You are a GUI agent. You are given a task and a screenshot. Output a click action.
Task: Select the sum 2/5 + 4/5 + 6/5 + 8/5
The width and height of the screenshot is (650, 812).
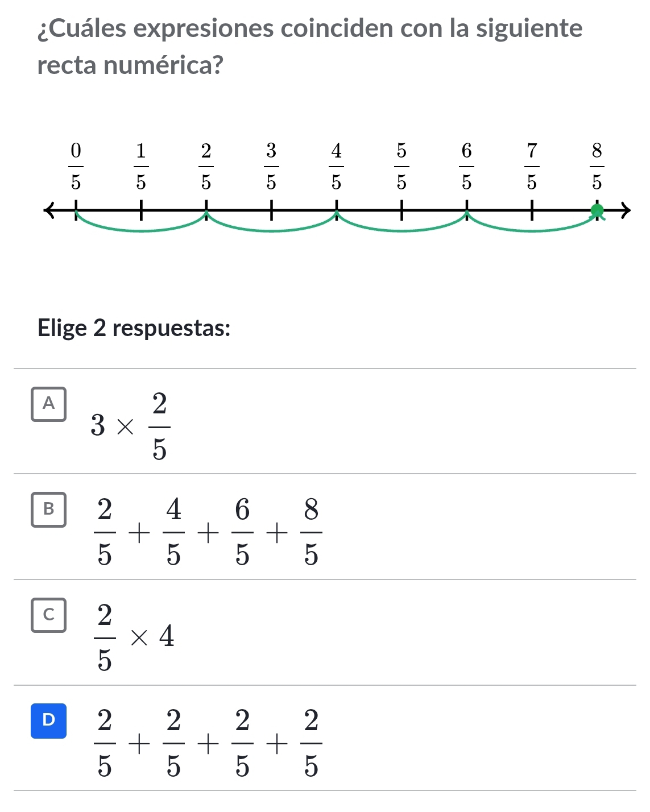pyautogui.click(x=208, y=531)
